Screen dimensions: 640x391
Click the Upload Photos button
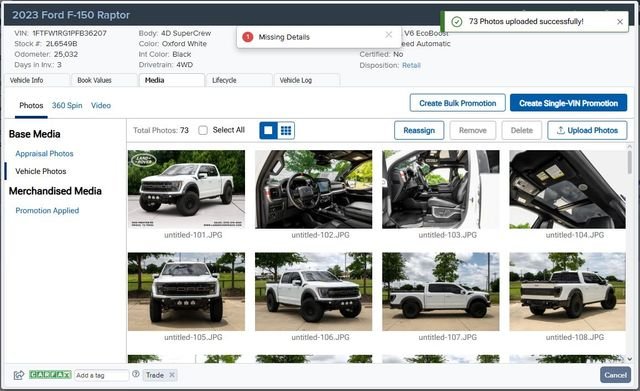(x=587, y=130)
